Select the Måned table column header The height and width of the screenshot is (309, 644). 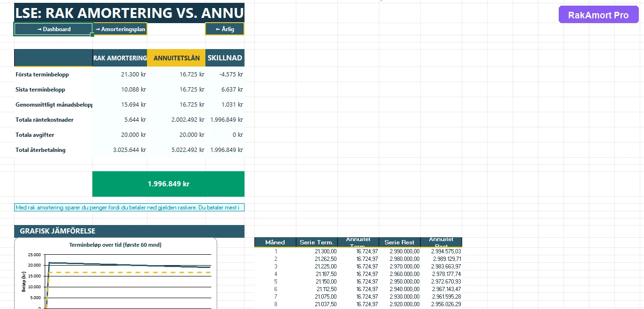click(275, 242)
